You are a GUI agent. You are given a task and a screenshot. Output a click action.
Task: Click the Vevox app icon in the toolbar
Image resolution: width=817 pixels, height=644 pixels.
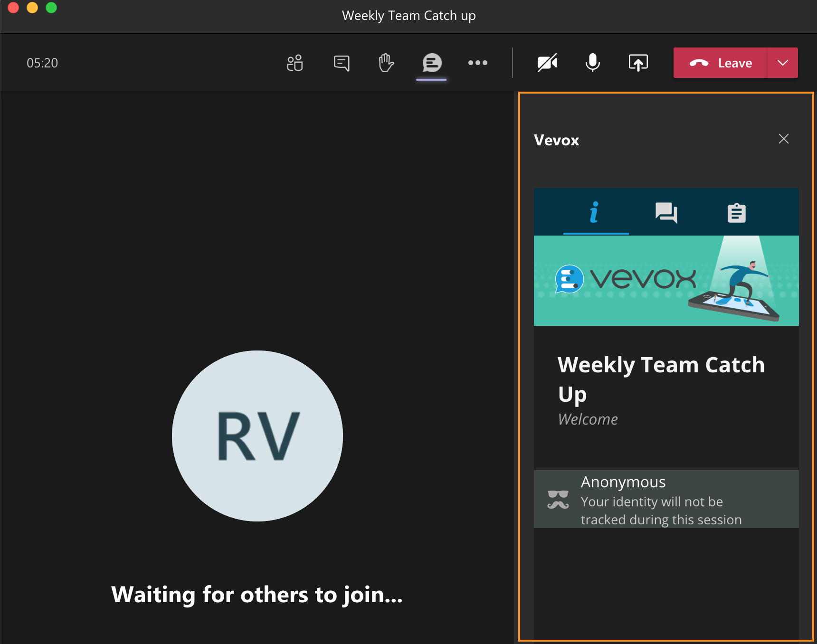(x=431, y=63)
